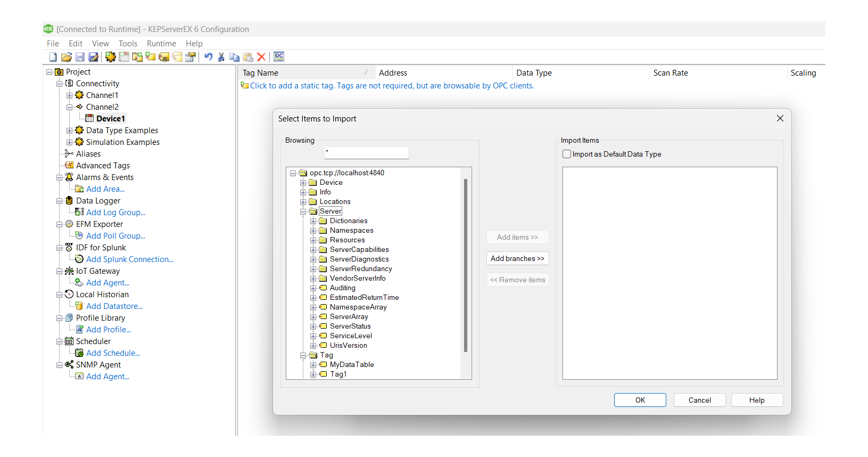This screenshot has height=457, width=868.
Task: Enable Import as Default Data Type checkbox
Action: click(567, 154)
